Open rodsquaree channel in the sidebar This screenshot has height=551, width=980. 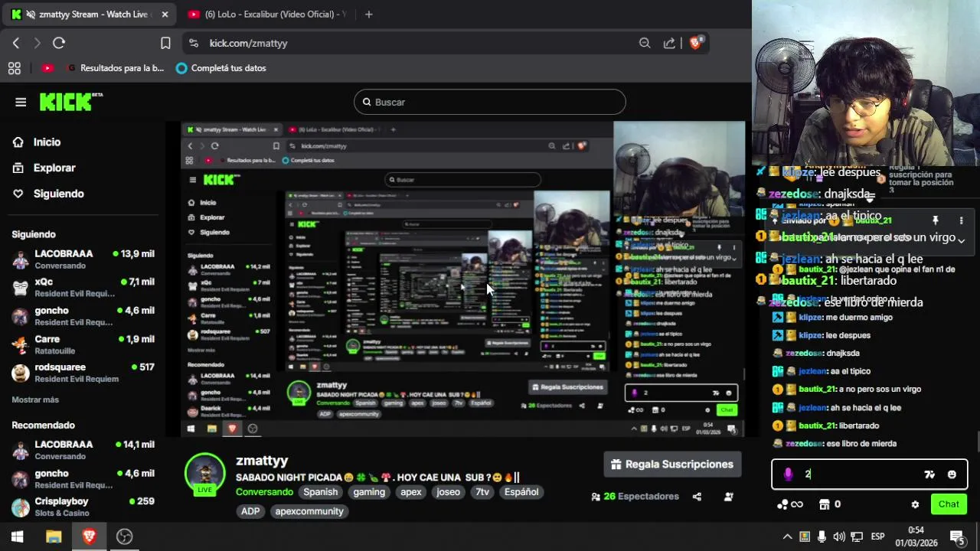tap(83, 373)
